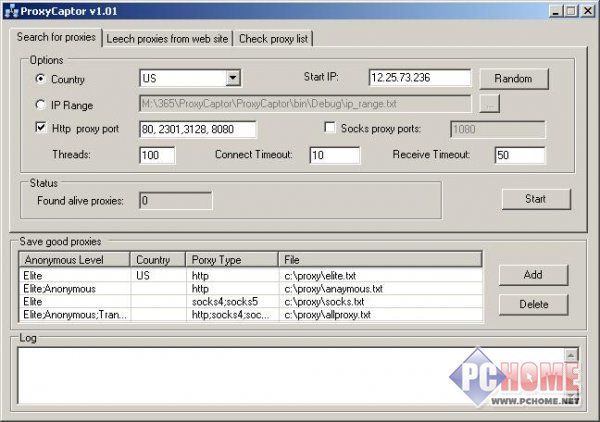Click inside the Log text area
This screenshot has width=600, height=422.
[x=291, y=375]
